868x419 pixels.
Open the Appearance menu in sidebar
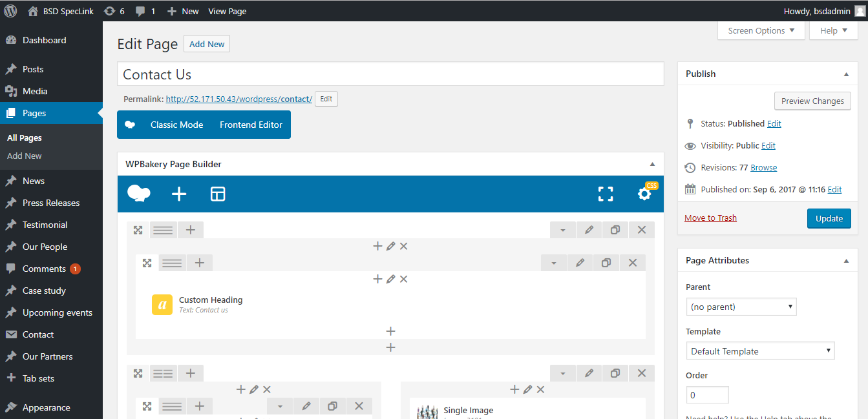[x=46, y=407]
